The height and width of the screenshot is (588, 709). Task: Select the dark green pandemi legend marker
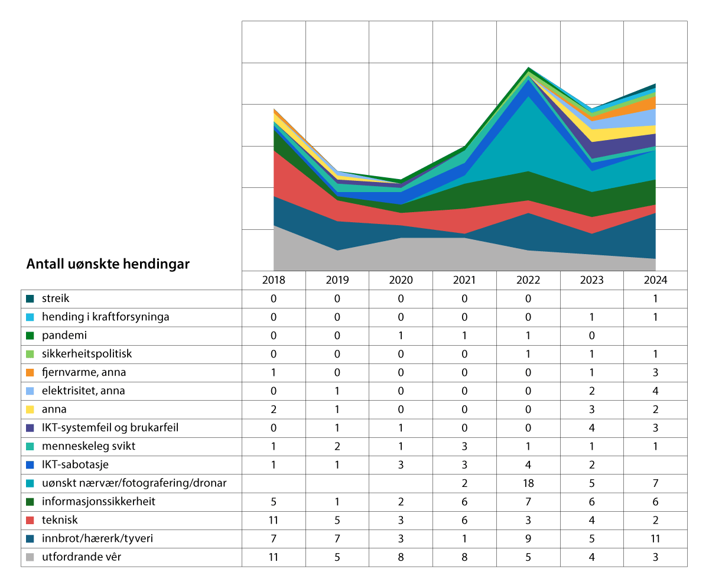30,335
